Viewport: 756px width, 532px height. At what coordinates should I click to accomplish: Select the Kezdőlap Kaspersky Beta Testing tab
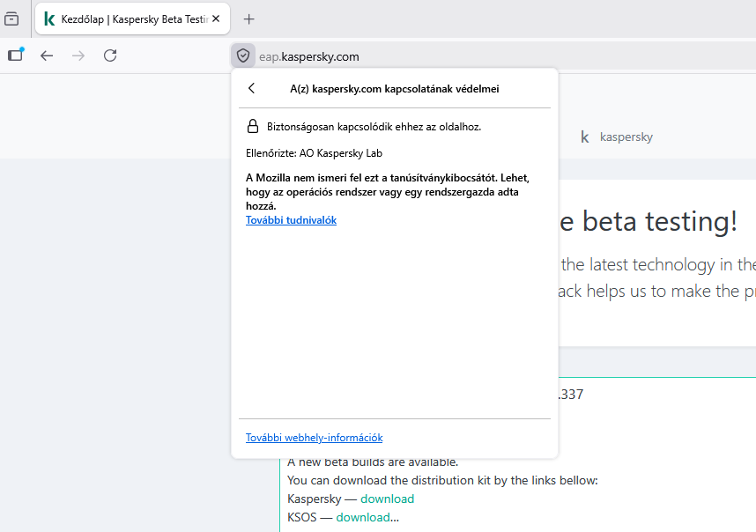pos(132,18)
